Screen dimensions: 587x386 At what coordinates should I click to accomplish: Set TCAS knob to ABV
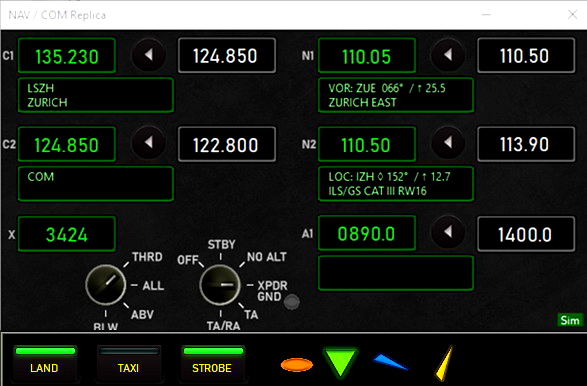pos(142,314)
